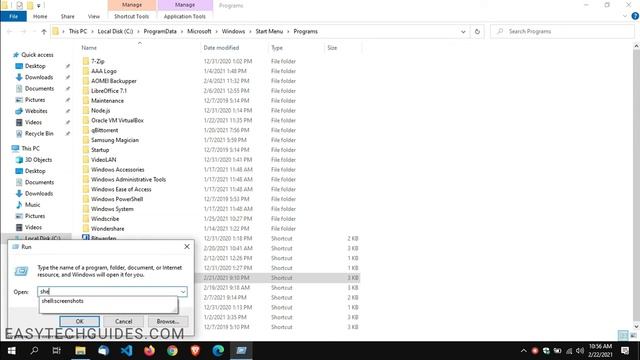The image size is (640, 360).
Task: Show hidden system tray icons
Action: point(524,351)
